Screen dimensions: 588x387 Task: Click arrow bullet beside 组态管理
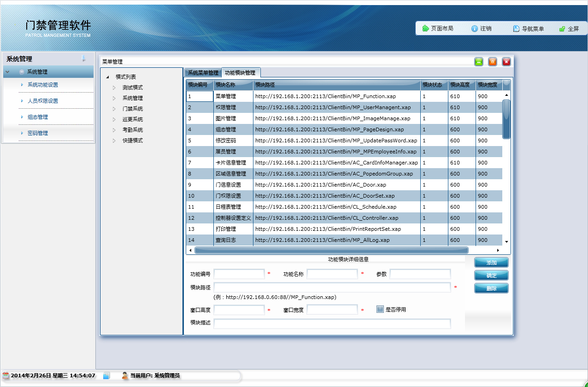[x=22, y=117]
